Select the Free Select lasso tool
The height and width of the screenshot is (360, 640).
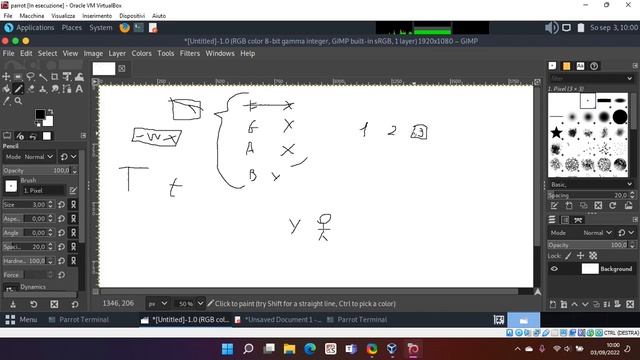click(x=30, y=76)
